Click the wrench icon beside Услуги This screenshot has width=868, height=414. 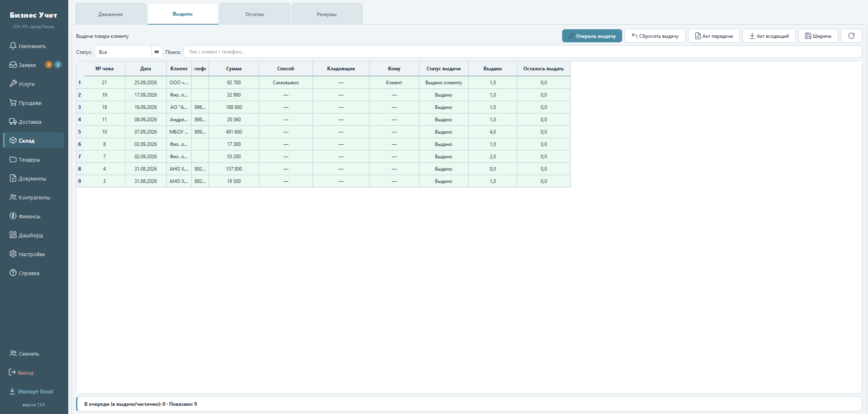coord(13,83)
